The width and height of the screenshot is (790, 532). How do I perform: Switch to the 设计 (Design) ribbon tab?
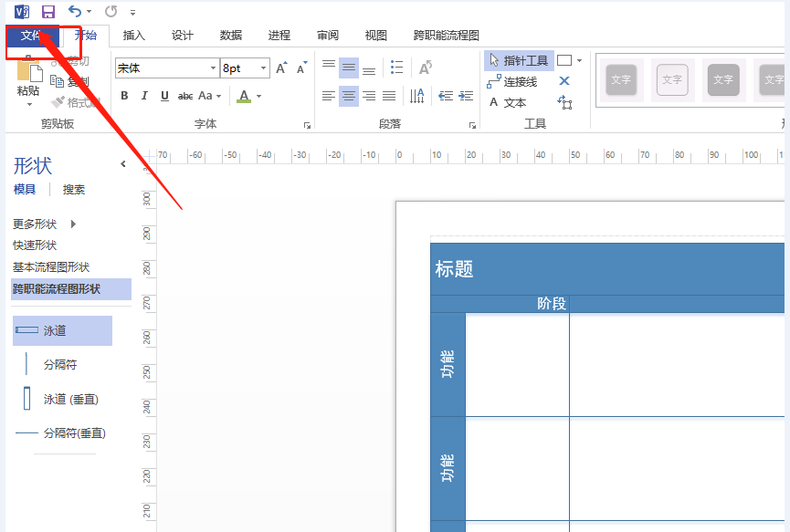tap(183, 36)
